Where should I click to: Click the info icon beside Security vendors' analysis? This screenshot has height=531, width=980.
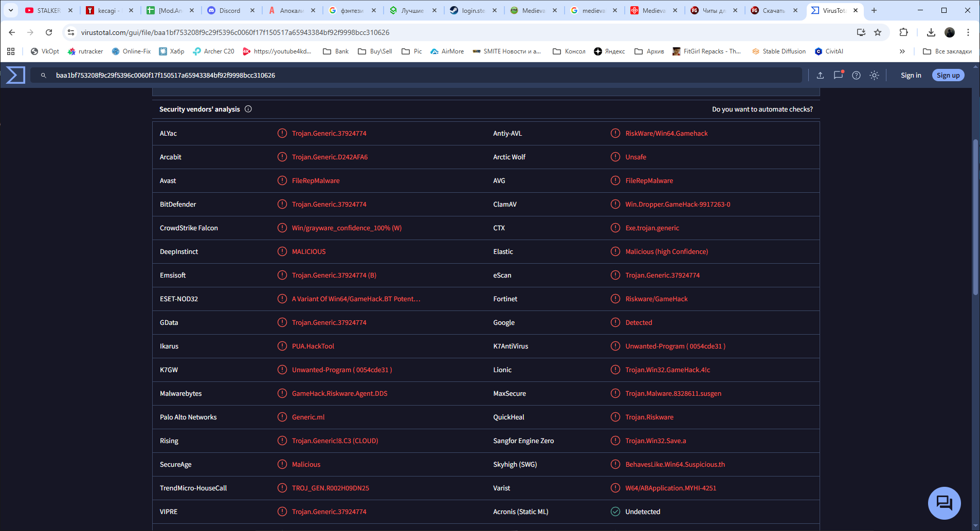click(248, 109)
